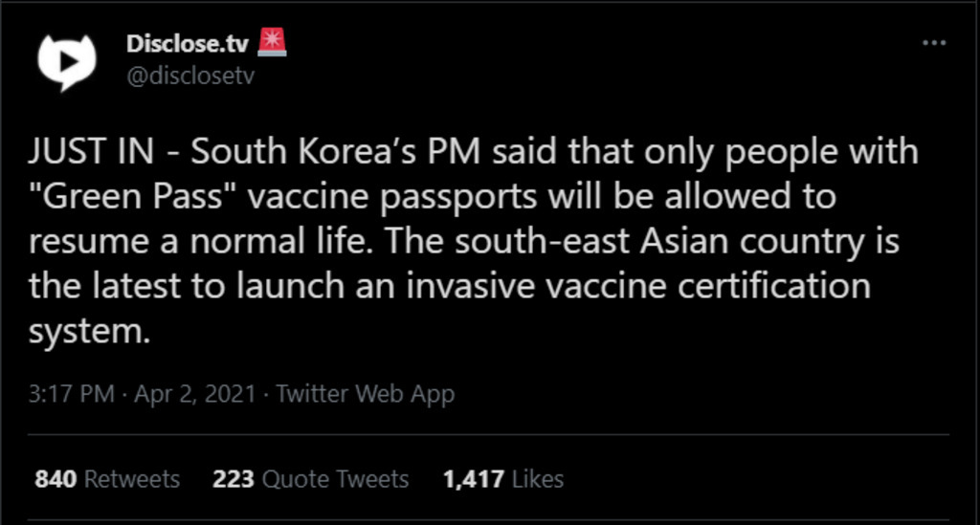Select the Apr 2, 2021 date
This screenshot has width=980, height=525.
tap(195, 394)
